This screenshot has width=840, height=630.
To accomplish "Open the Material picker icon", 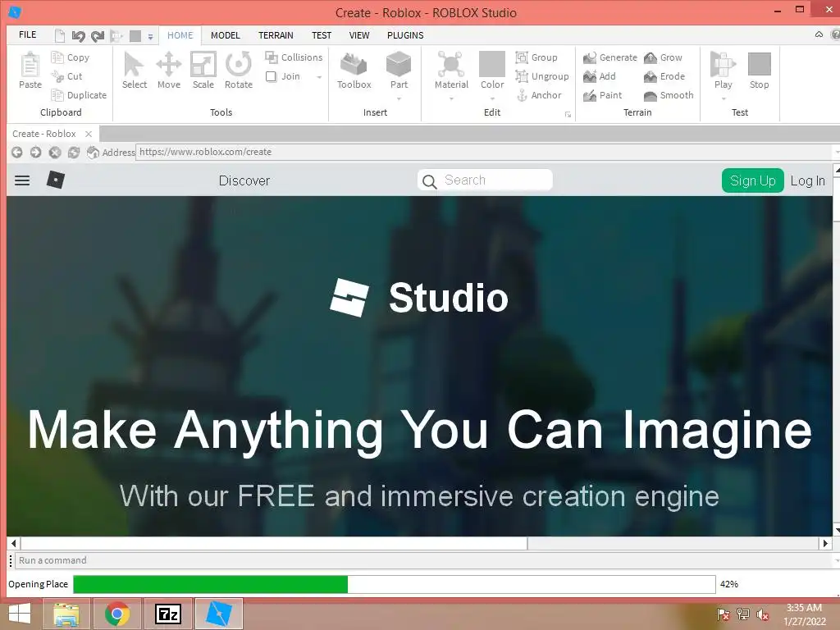I will (451, 64).
